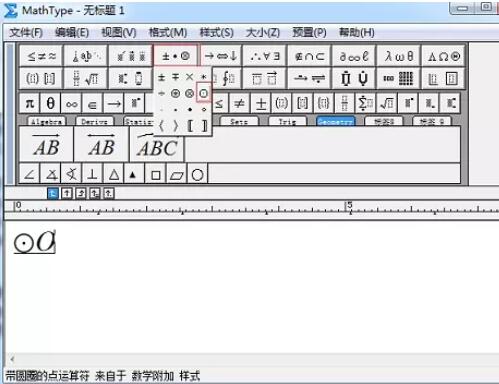Insert element-of symbol from small bar
499x384 pixels.
pos(92,104)
